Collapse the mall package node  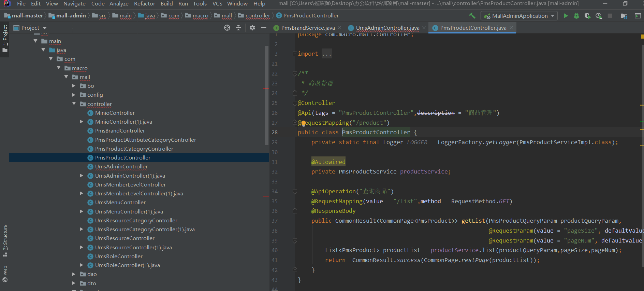pyautogui.click(x=66, y=77)
